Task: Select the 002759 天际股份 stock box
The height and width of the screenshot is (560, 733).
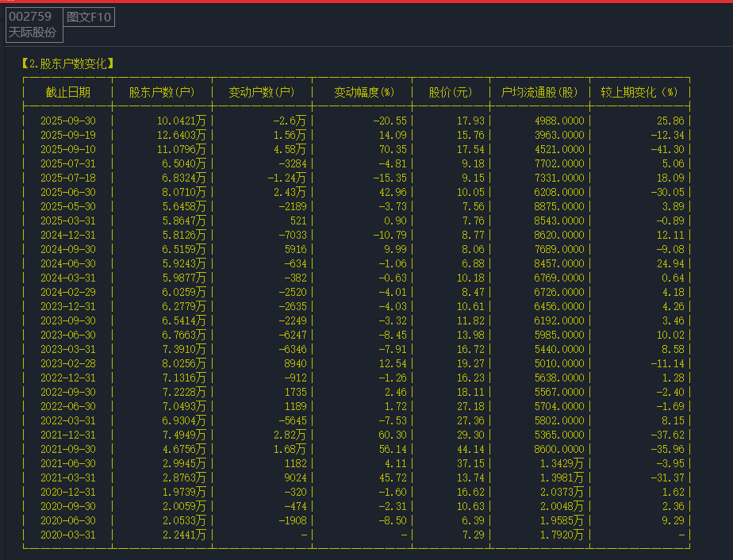Action: (x=34, y=25)
